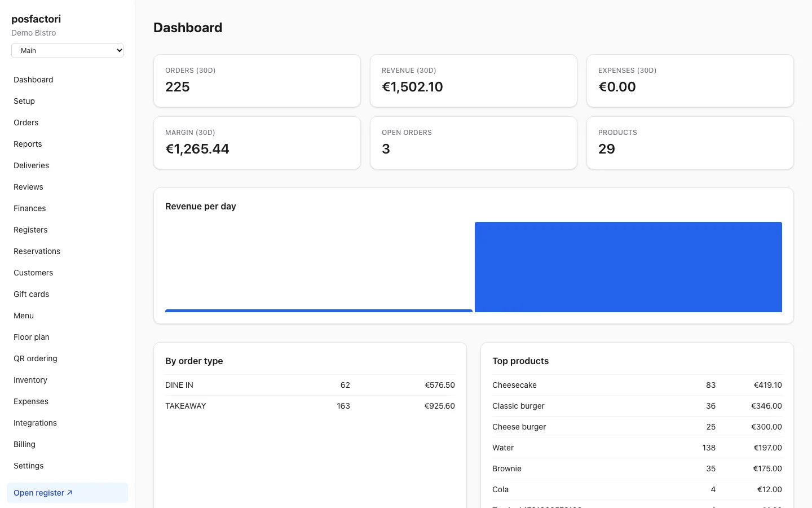Click the Expenses (30D) value €0.00
The height and width of the screenshot is (508, 812).
(x=617, y=87)
